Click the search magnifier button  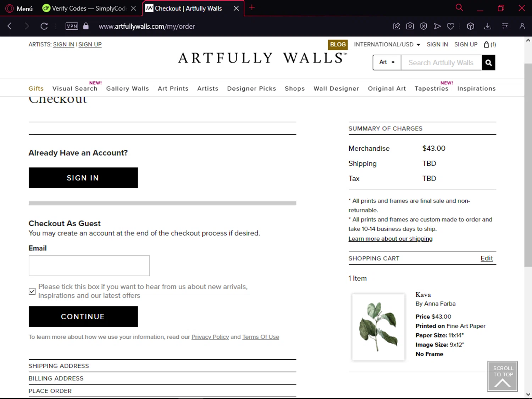(488, 62)
